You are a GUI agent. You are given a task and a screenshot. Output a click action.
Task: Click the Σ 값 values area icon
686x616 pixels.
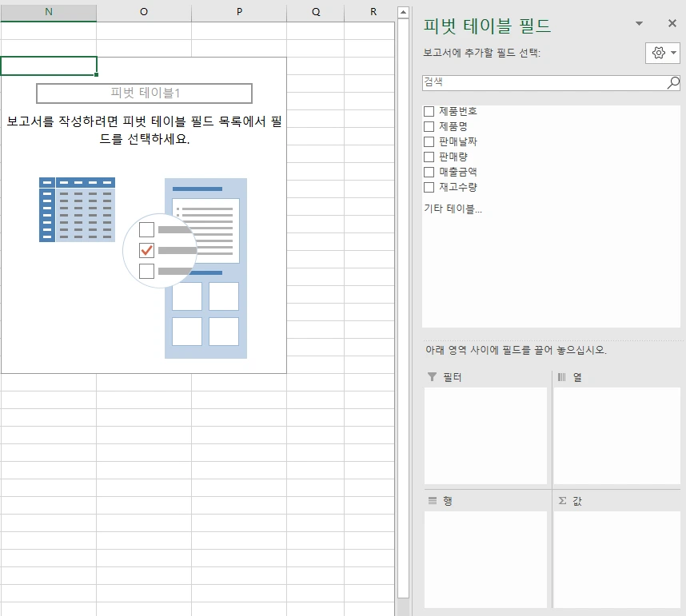(x=564, y=500)
